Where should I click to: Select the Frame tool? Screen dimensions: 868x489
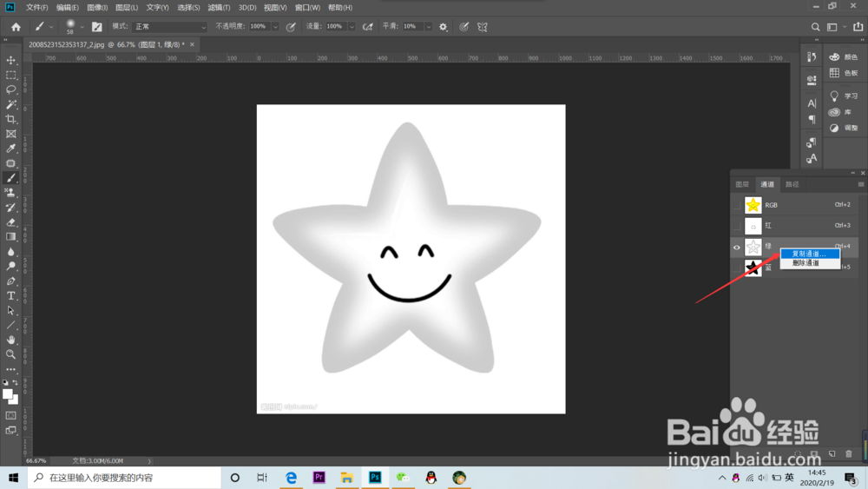click(10, 134)
